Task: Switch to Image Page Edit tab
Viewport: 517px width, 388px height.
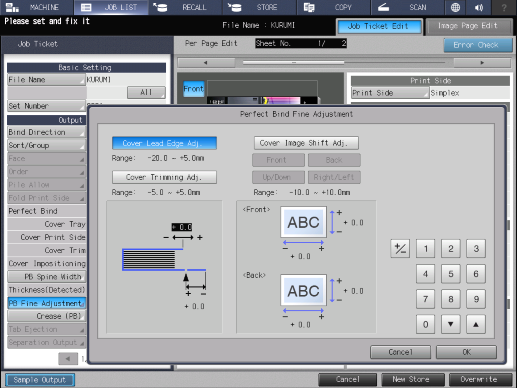Action: pyautogui.click(x=469, y=26)
